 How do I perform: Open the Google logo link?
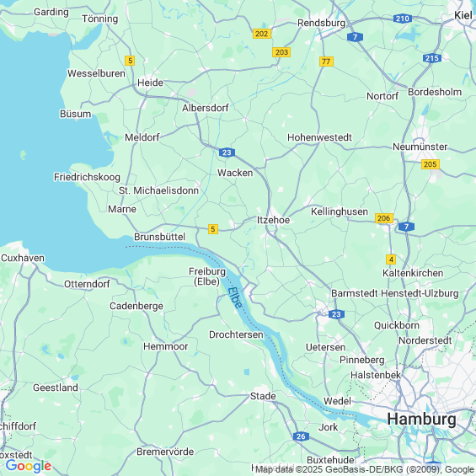tap(29, 466)
